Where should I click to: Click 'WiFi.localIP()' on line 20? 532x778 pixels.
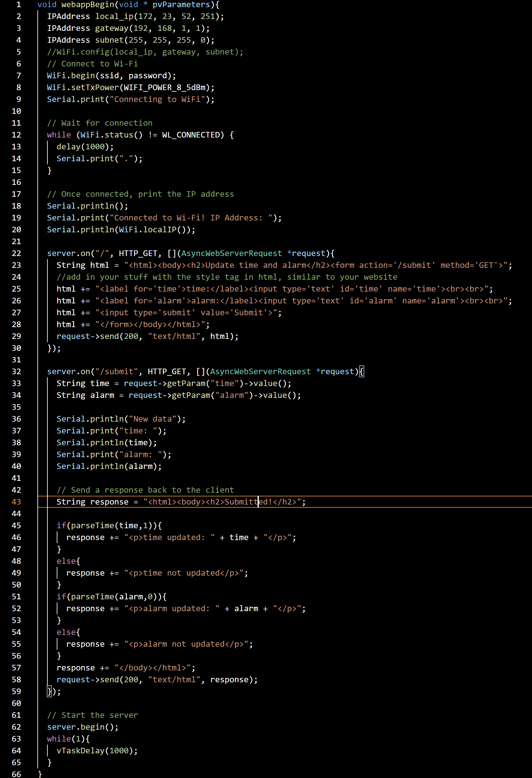[155, 230]
